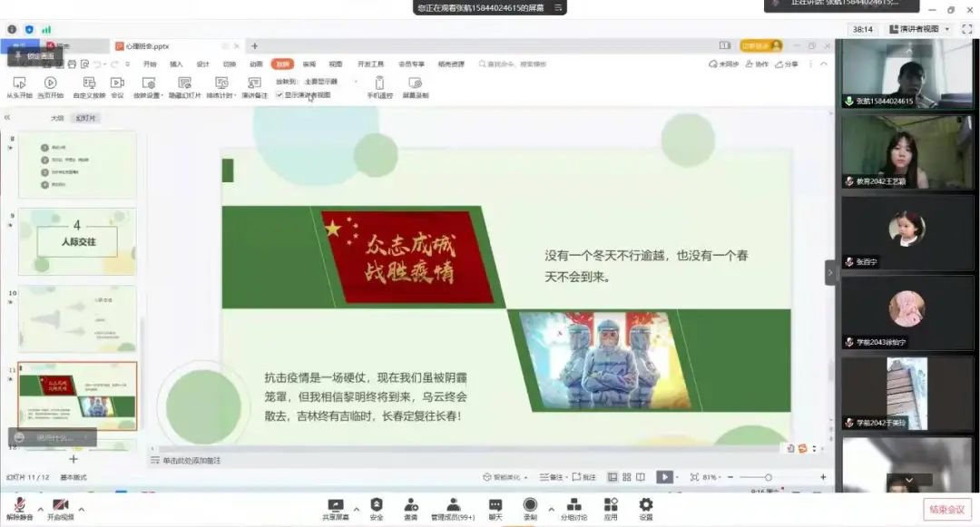Click the 结束会议 end meeting button
Screen dimensions: 980x527
tap(946, 509)
